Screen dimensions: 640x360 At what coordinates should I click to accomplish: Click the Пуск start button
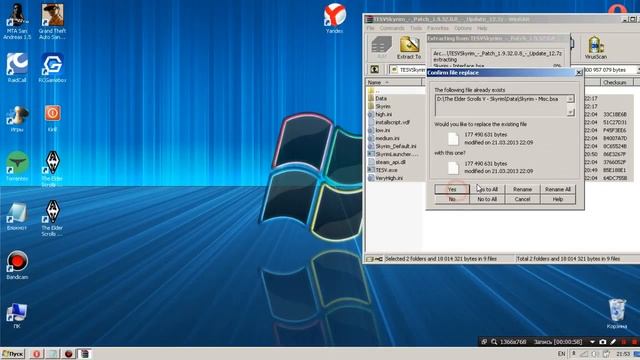(x=13, y=354)
